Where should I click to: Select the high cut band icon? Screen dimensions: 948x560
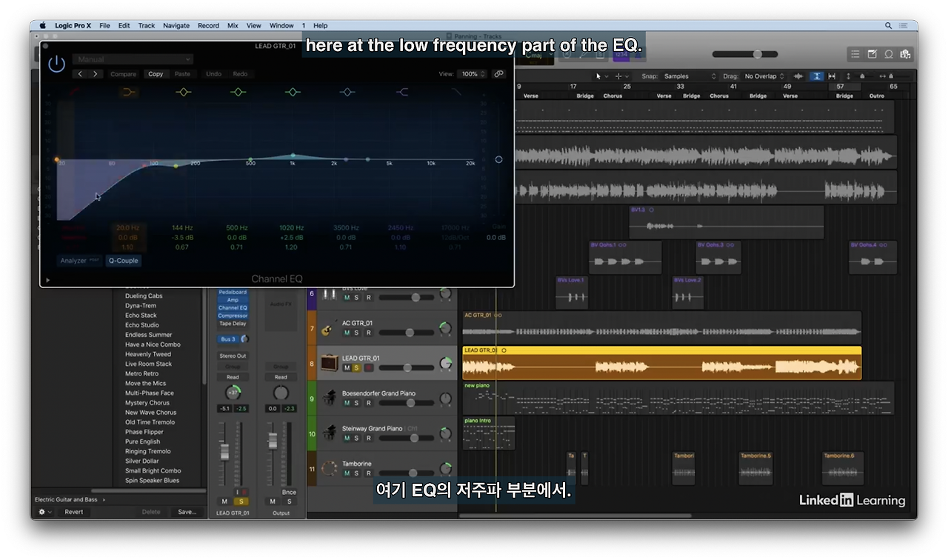(456, 92)
